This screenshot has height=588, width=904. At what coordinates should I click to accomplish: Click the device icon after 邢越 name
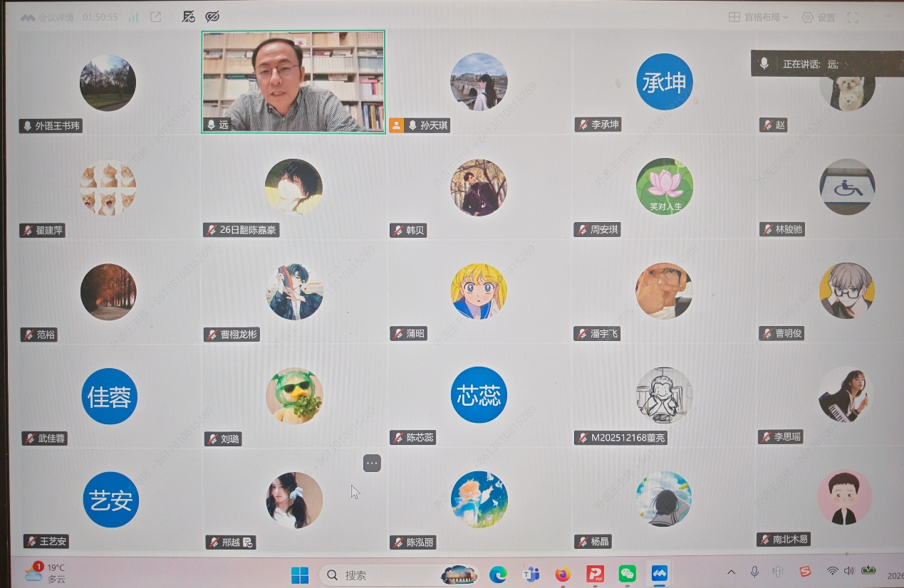click(248, 542)
